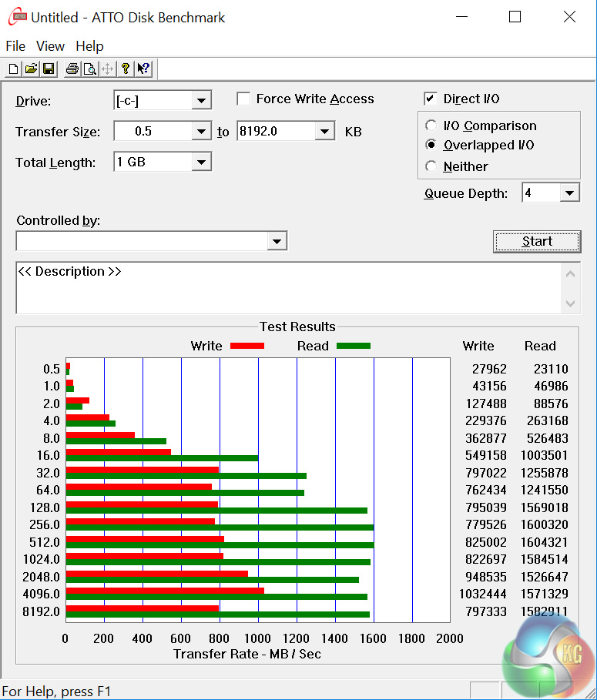Click the New document toolbar icon
The image size is (597, 700).
point(13,69)
